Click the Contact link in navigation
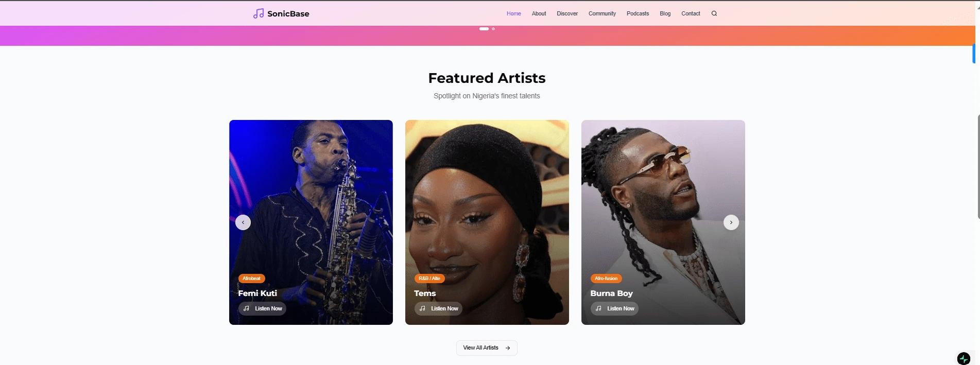This screenshot has height=365, width=980. click(691, 13)
